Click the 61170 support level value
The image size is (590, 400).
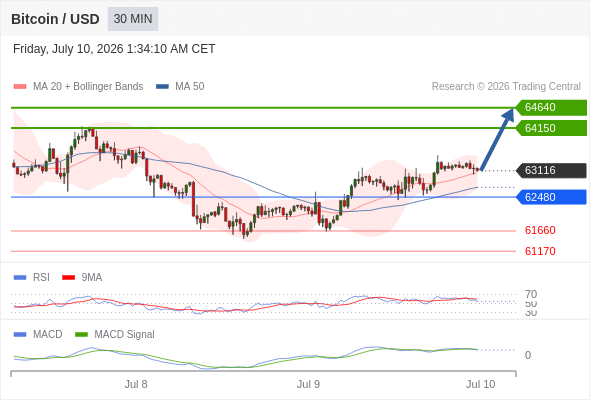coord(540,251)
